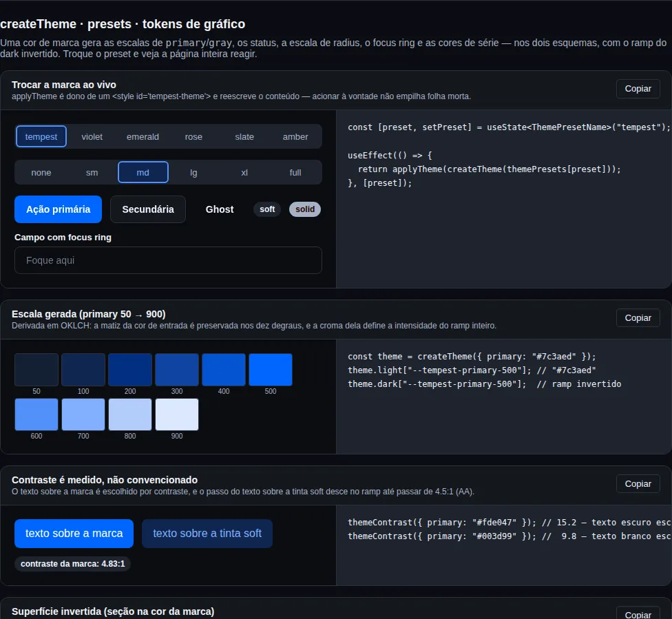Click the soft badge
The image size is (672, 619).
[x=267, y=209]
